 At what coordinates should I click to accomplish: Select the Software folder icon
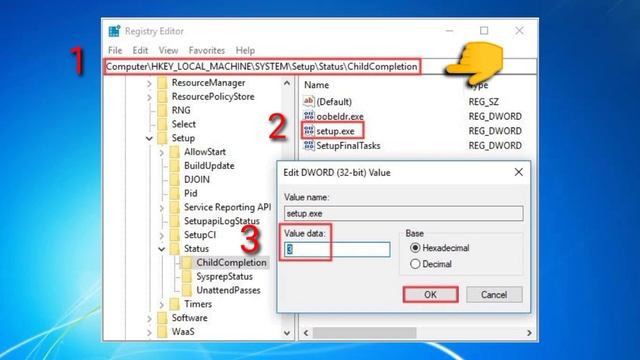pos(162,318)
